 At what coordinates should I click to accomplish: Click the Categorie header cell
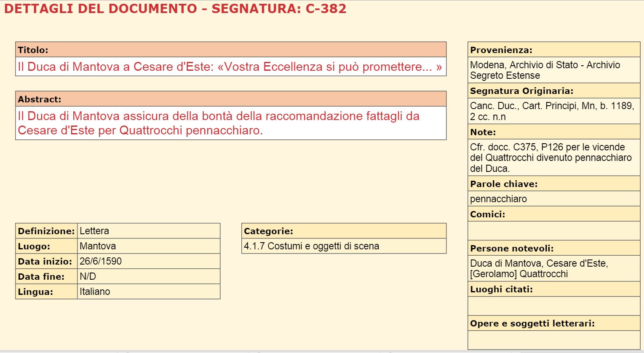point(343,231)
